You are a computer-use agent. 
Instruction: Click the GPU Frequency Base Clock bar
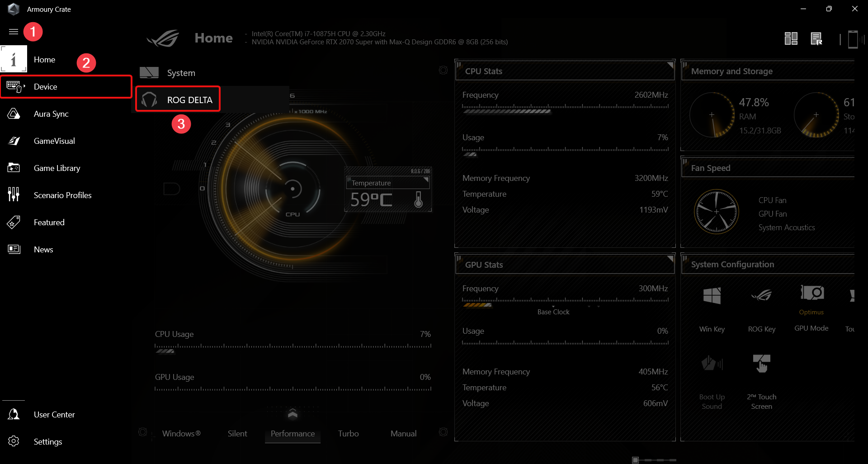[x=565, y=303]
